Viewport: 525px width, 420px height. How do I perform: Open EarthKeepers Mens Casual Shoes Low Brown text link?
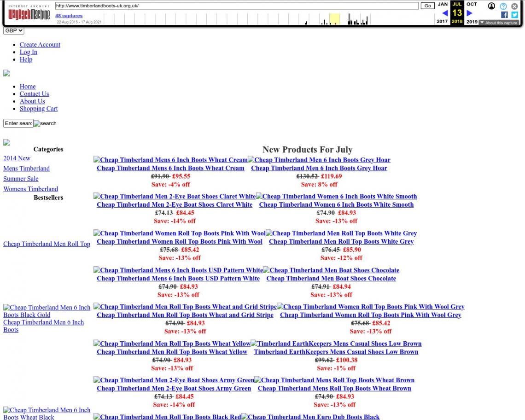point(336,352)
